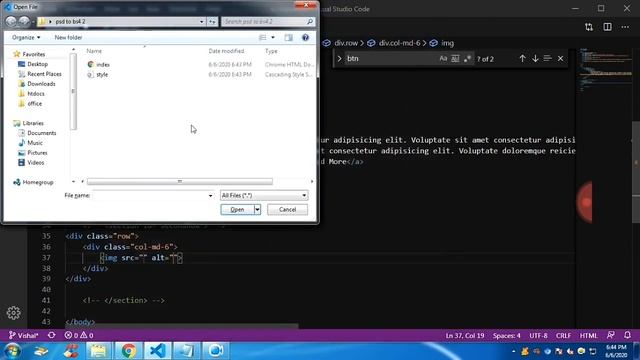640x360 pixels.
Task: Go to next match in find
Action: (535, 59)
